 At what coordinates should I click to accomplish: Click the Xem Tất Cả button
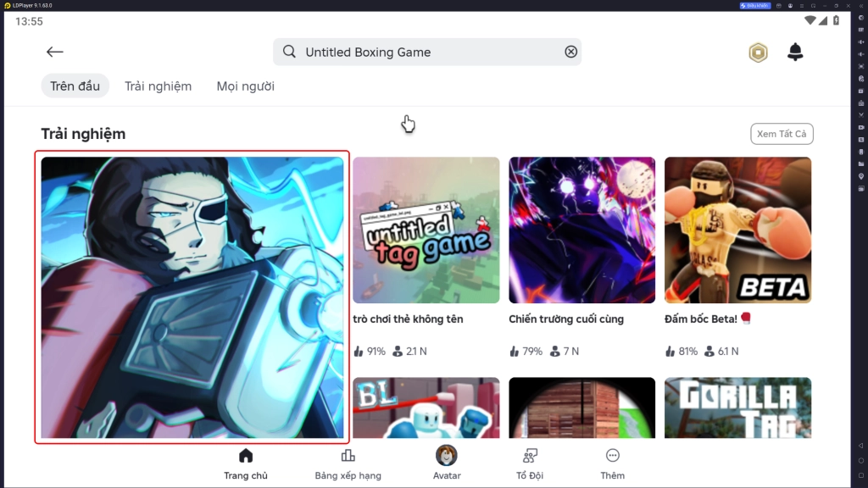coord(782,134)
